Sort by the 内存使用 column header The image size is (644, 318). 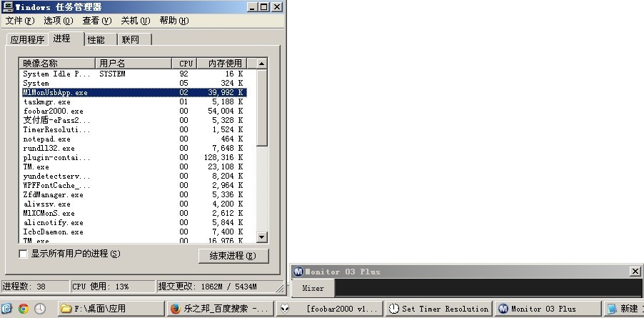(x=225, y=64)
